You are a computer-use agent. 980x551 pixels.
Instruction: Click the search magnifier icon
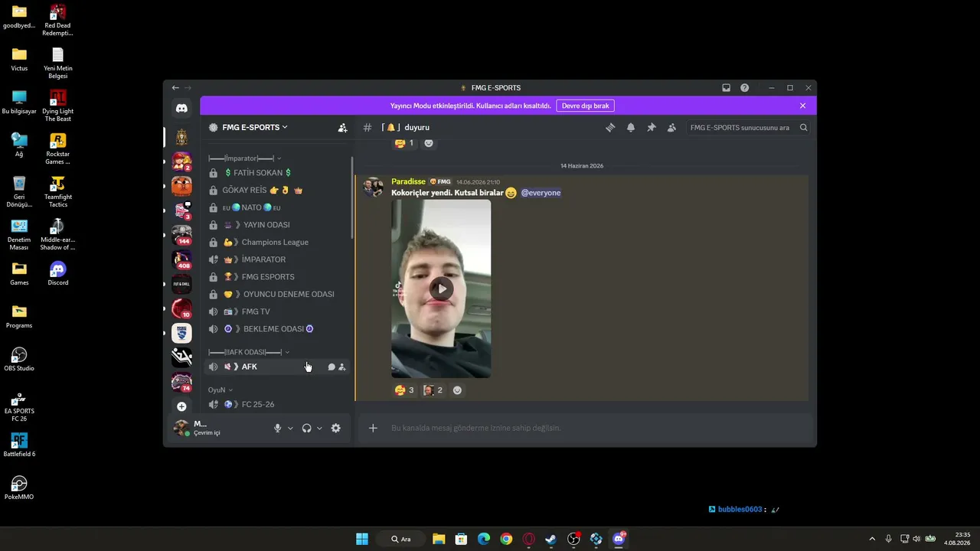pyautogui.click(x=803, y=128)
